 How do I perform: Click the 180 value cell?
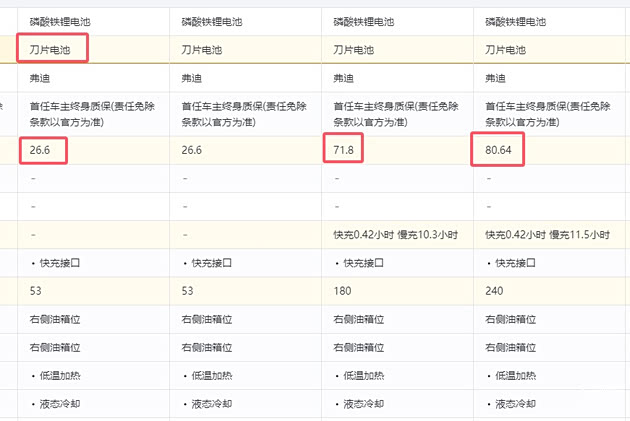tap(342, 291)
